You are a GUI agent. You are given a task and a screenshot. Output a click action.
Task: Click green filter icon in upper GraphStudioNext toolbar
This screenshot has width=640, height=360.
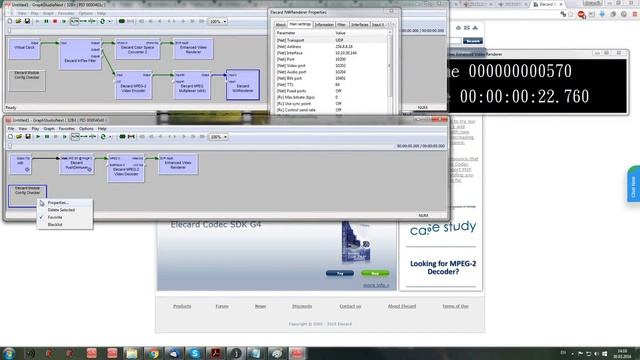tap(122, 21)
